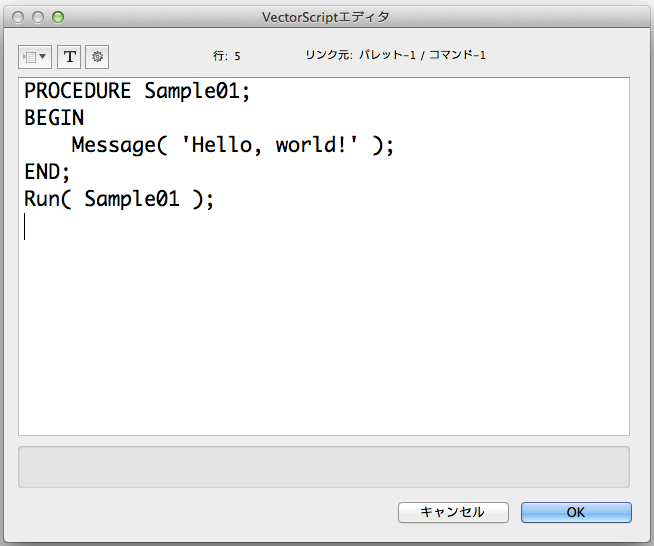Click the T text formatting toolbar button

click(69, 57)
